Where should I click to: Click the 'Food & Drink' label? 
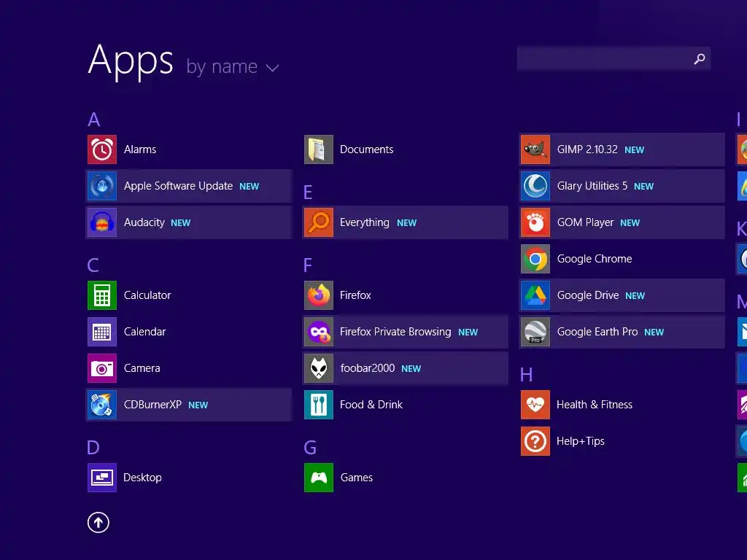pos(371,405)
